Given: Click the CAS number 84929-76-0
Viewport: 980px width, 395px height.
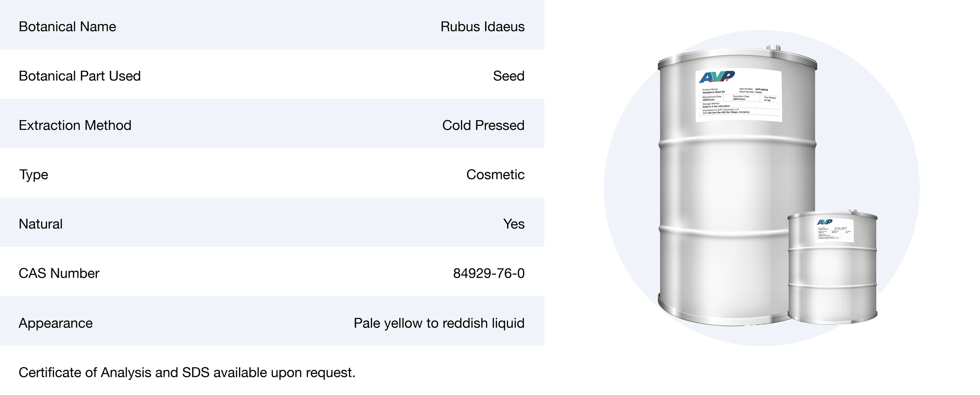Looking at the screenshot, I should 488,273.
